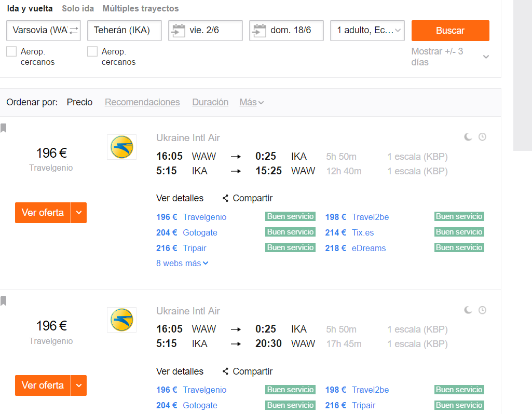
Task: Click the orange Buscar button
Action: click(x=450, y=31)
